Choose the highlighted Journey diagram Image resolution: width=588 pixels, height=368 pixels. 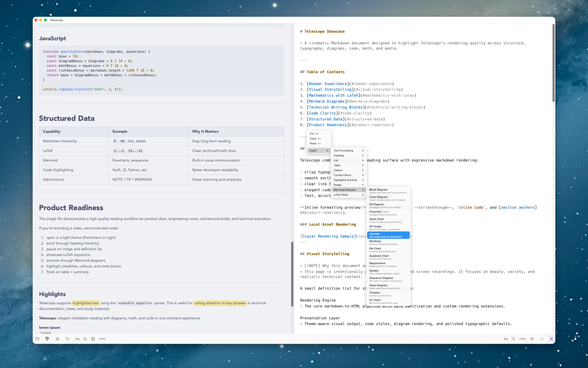pyautogui.click(x=388, y=235)
